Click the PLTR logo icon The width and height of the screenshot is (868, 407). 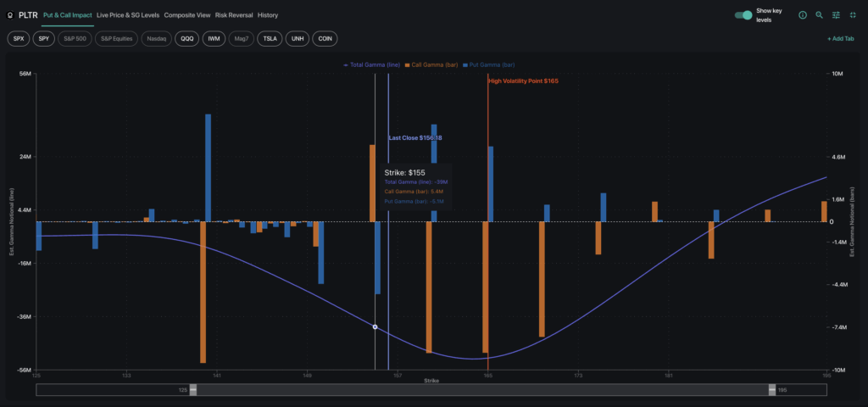click(9, 15)
